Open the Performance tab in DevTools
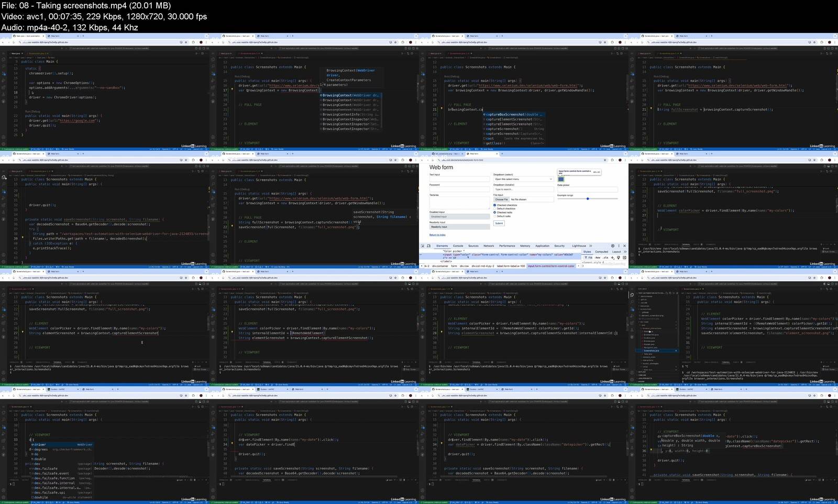This screenshot has width=838, height=504. click(x=507, y=246)
